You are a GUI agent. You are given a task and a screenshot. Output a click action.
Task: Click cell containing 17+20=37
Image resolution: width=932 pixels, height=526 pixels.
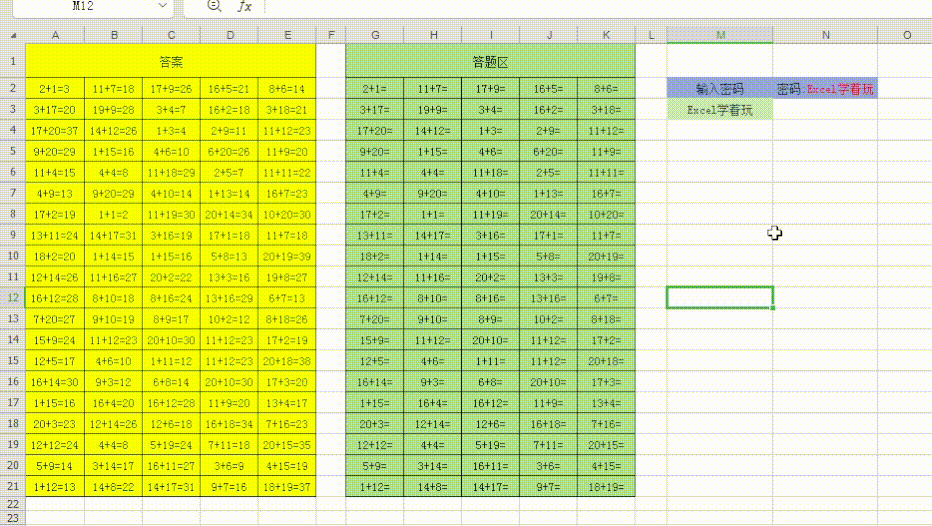pyautogui.click(x=55, y=131)
